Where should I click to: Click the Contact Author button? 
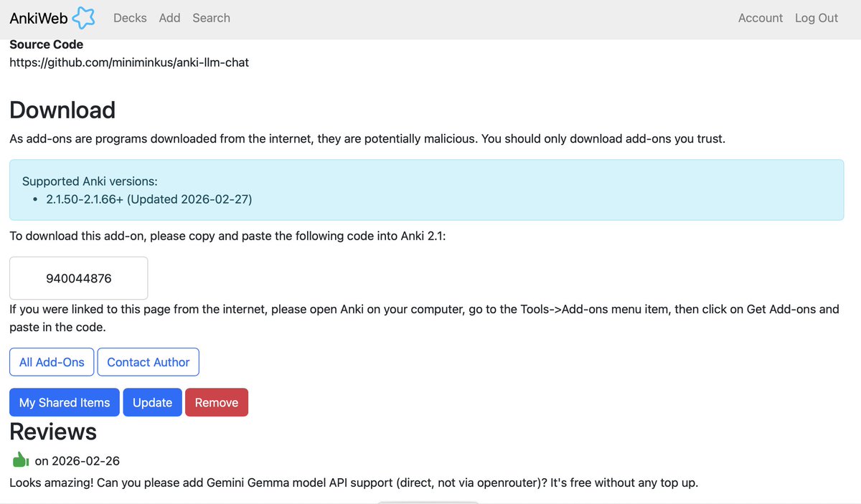[148, 362]
